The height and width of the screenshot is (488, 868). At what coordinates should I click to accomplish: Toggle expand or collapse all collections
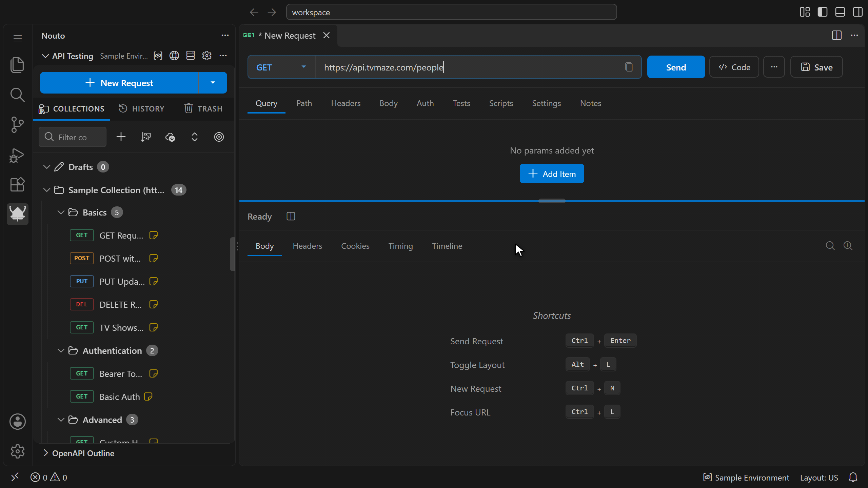pos(195,137)
